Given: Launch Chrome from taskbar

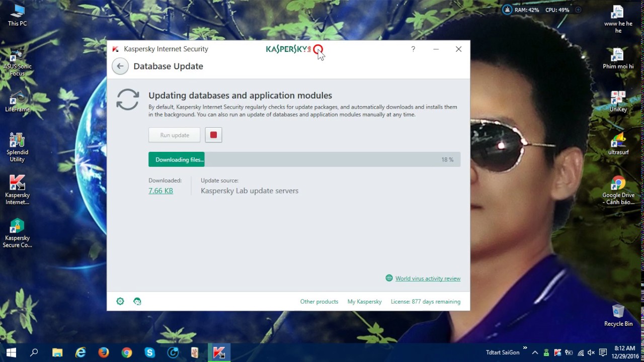Looking at the screenshot, I should (127, 352).
